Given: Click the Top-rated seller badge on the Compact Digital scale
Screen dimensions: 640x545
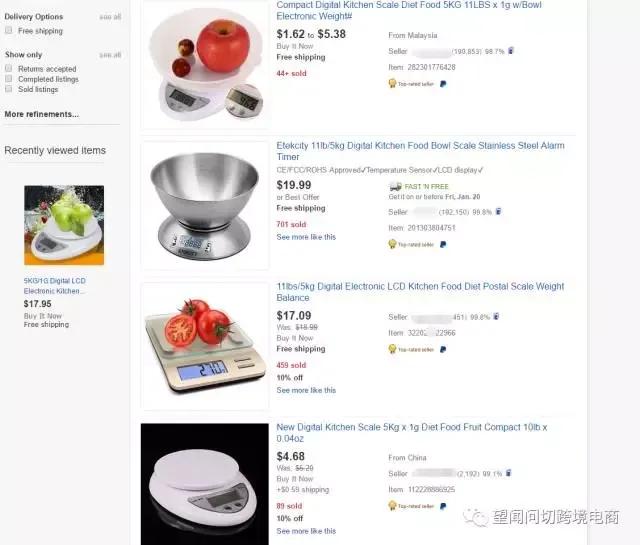Looking at the screenshot, I should 411,84.
